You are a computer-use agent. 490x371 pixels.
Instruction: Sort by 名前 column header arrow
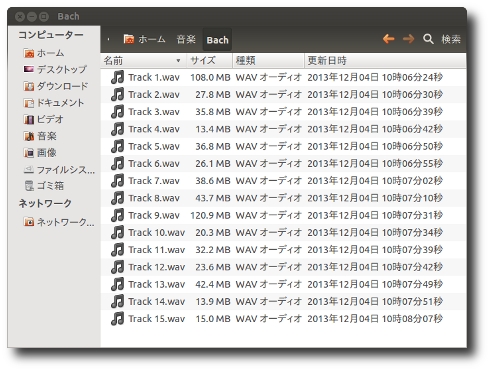coord(178,61)
